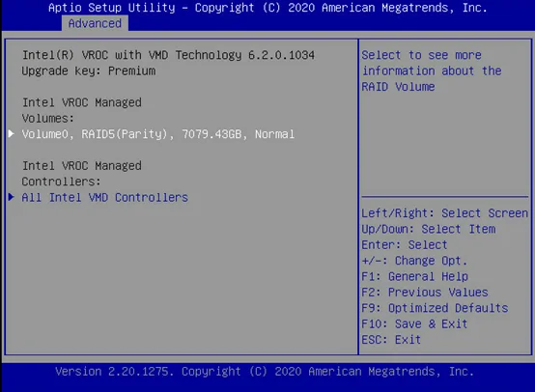Open All Intel VMD Controllers entry
The height and width of the screenshot is (392, 535).
coord(104,198)
